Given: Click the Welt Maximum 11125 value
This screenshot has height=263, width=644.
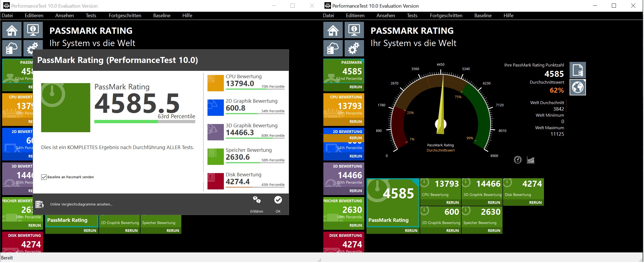Looking at the screenshot, I should 557,134.
